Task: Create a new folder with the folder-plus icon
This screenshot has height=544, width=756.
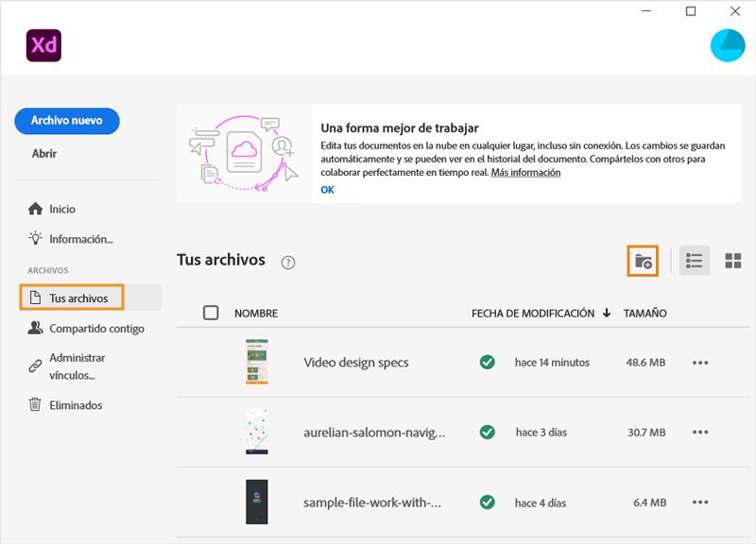Action: pos(642,260)
